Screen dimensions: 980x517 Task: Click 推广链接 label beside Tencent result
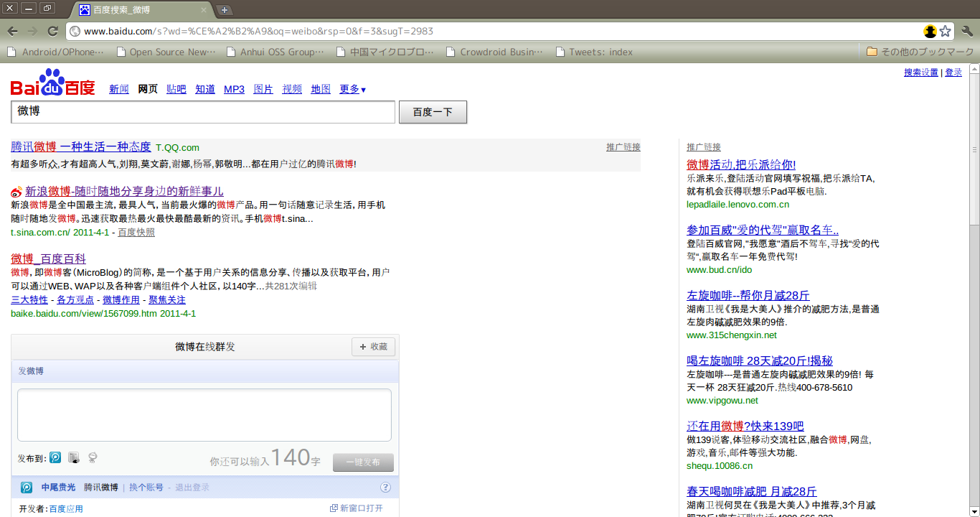point(623,146)
